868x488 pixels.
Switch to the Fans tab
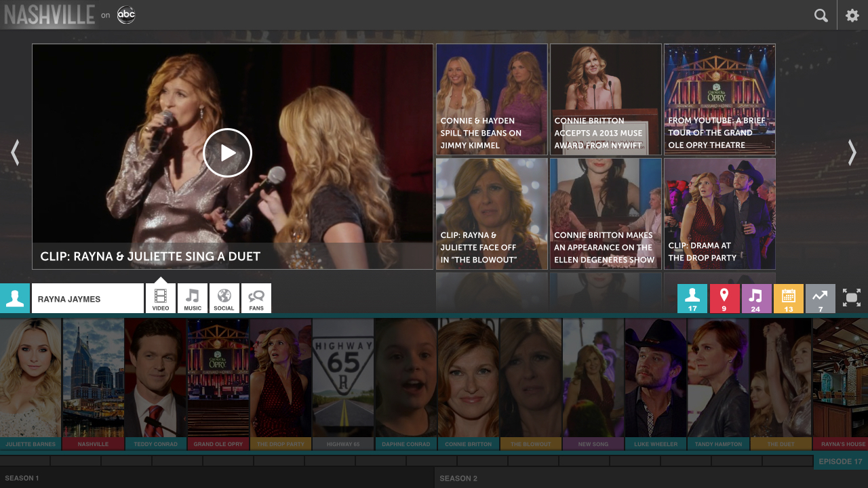coord(256,298)
